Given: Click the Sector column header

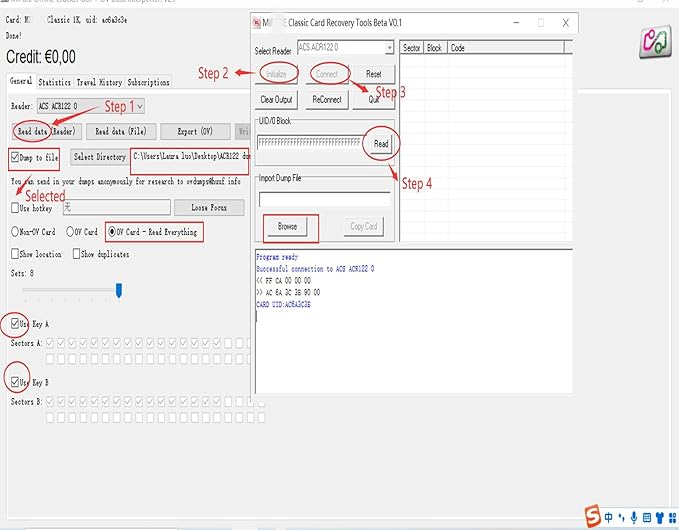Looking at the screenshot, I should [x=411, y=48].
